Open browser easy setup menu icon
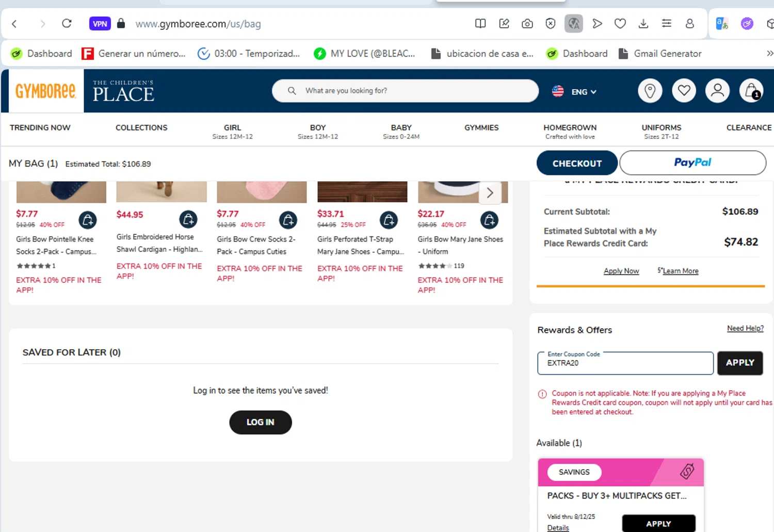Screen dimensions: 774x532 (x=667, y=24)
